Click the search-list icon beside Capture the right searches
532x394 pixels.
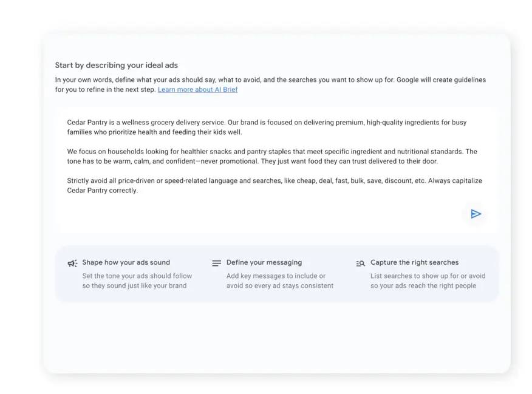point(360,263)
